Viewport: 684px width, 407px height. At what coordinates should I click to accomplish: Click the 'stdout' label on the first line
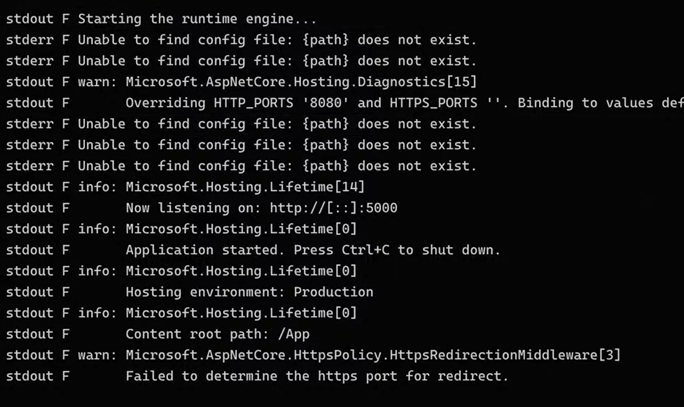click(x=29, y=19)
